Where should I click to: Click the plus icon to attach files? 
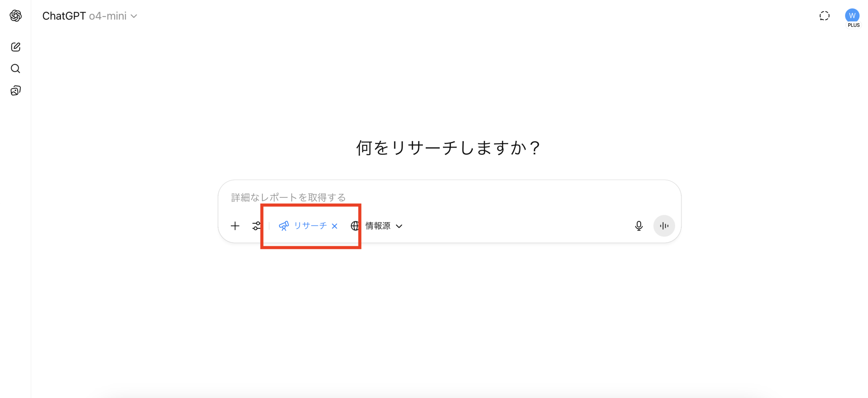[x=235, y=226]
